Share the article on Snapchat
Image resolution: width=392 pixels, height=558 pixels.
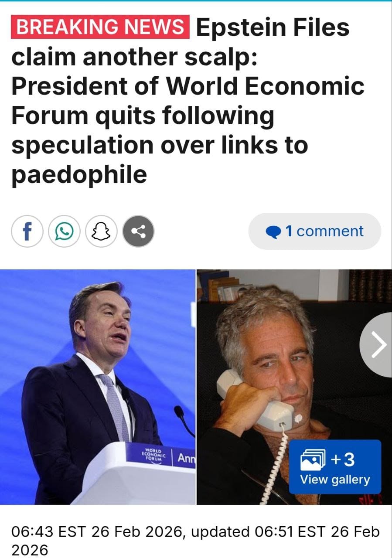tap(102, 231)
